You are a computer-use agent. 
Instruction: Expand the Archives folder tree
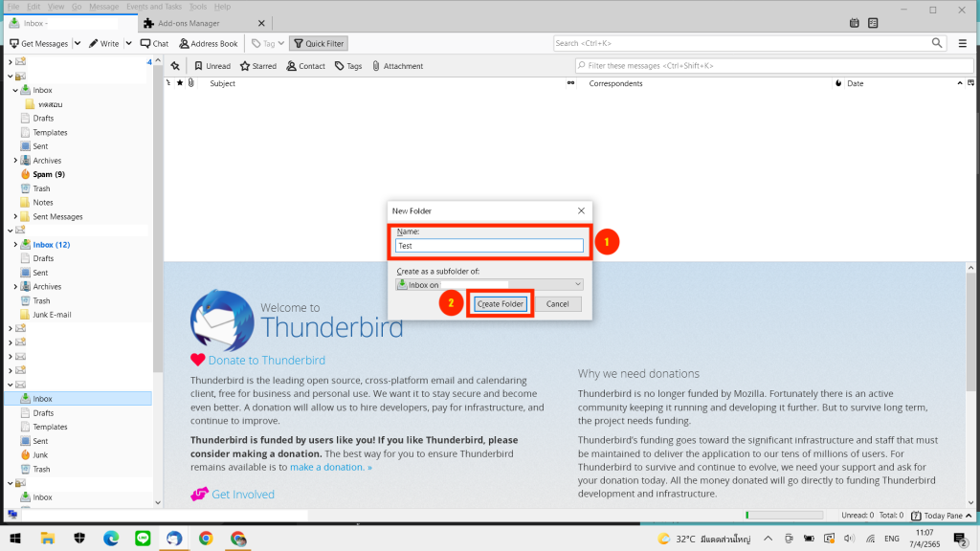15,161
